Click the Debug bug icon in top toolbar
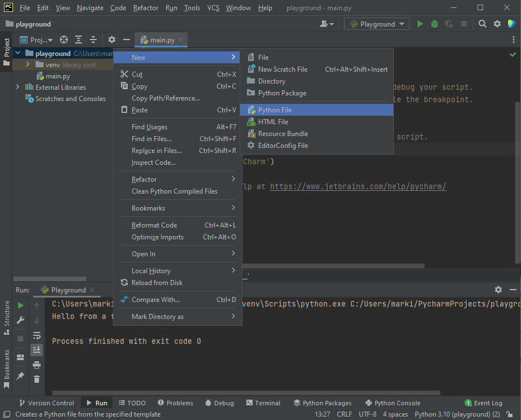The width and height of the screenshot is (521, 420). (435, 24)
